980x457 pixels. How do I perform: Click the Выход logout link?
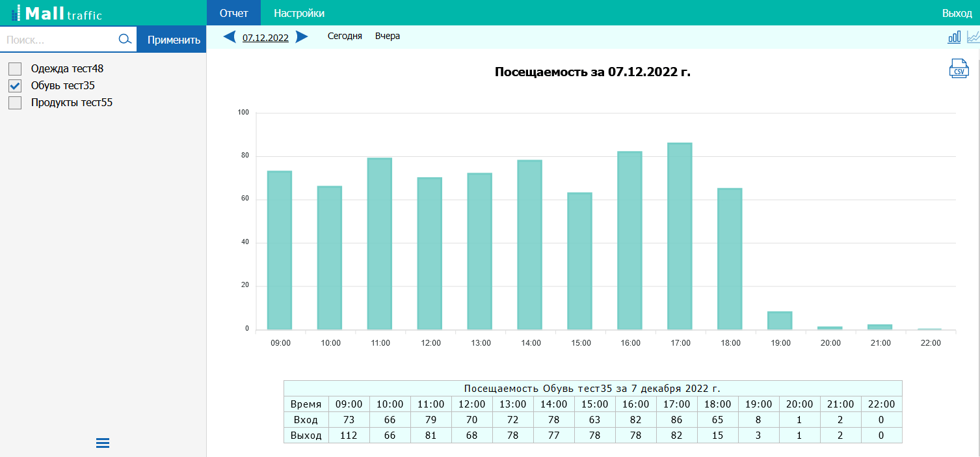coord(957,13)
